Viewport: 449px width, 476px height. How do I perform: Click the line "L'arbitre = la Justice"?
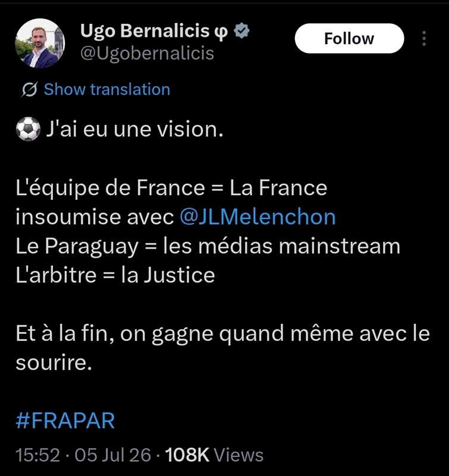tap(115, 275)
